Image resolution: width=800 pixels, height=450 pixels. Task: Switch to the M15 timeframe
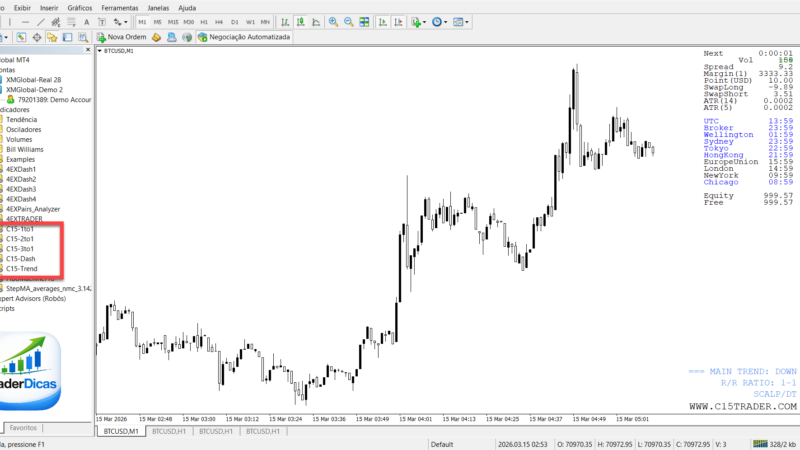pos(174,21)
